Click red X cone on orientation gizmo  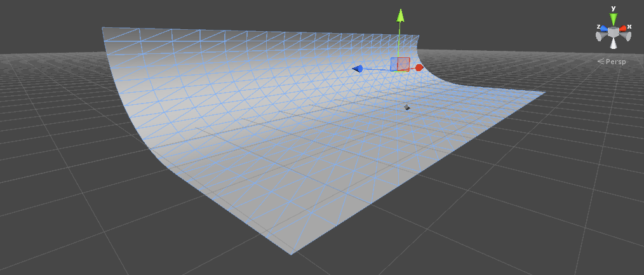(x=624, y=29)
